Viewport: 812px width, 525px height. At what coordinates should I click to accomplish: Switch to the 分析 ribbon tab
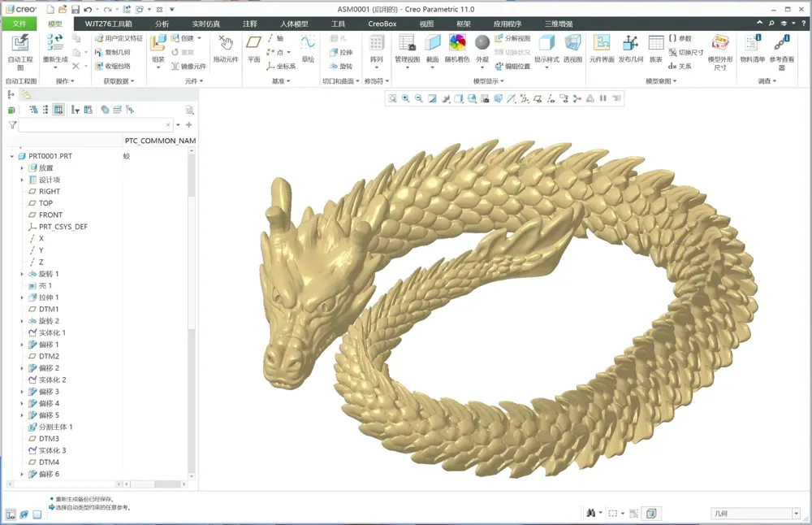point(162,24)
